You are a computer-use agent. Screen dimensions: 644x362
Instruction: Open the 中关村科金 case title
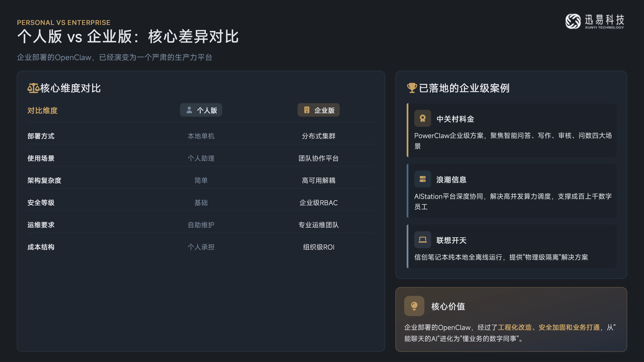pyautogui.click(x=455, y=119)
